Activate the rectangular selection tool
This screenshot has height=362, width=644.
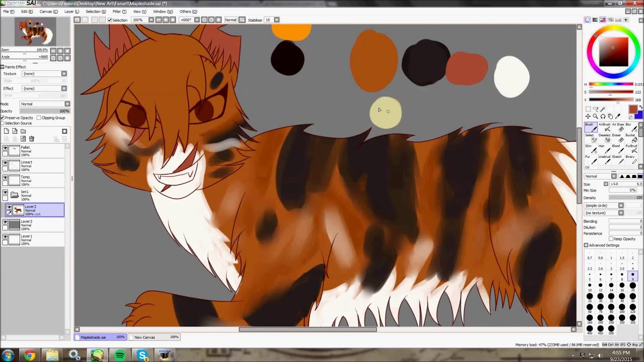(x=588, y=109)
